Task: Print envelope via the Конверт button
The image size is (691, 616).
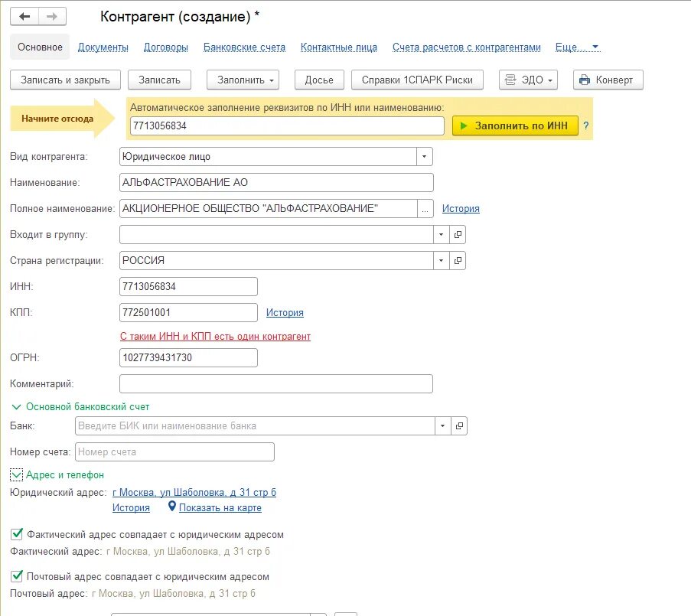Action: pos(608,80)
